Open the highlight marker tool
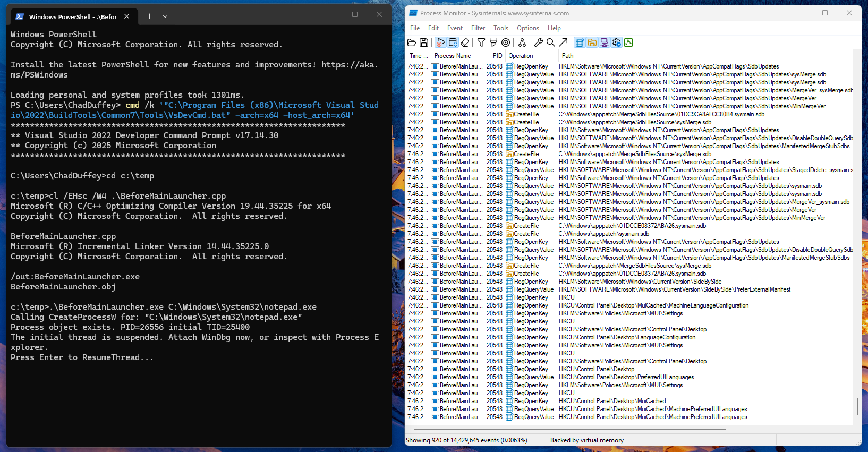Viewport: 868px width, 452px height. (493, 42)
